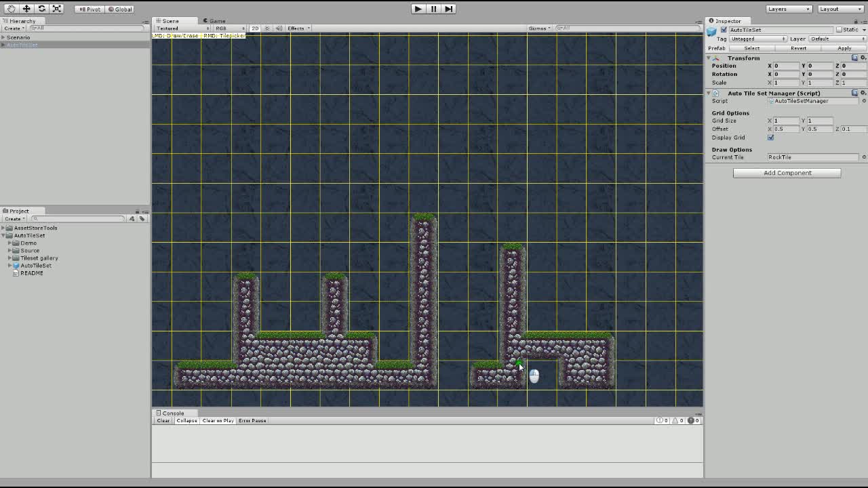Click the Add Component button
The height and width of the screenshot is (488, 868).
(x=787, y=173)
